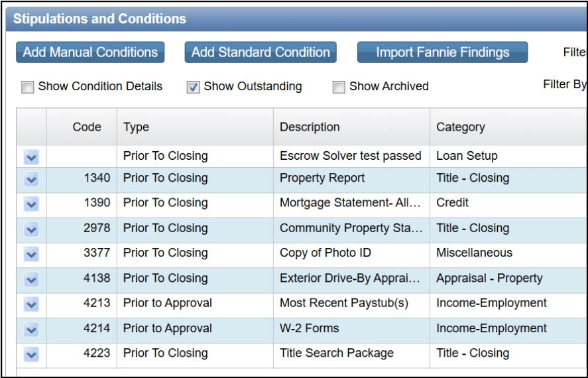
Task: Click the Add Manual Conditions button
Action: (90, 52)
